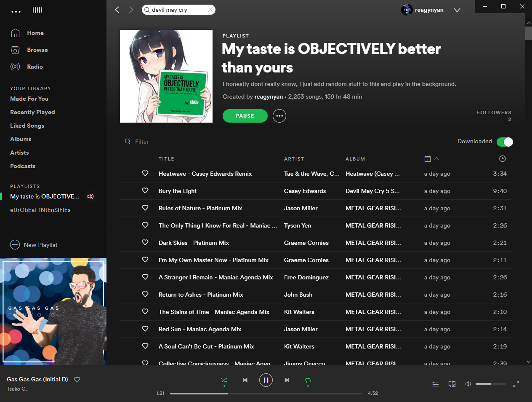Open artist Graeme Cornies on Dark Skies row
Screen dimensions: 532x402
[306, 243]
